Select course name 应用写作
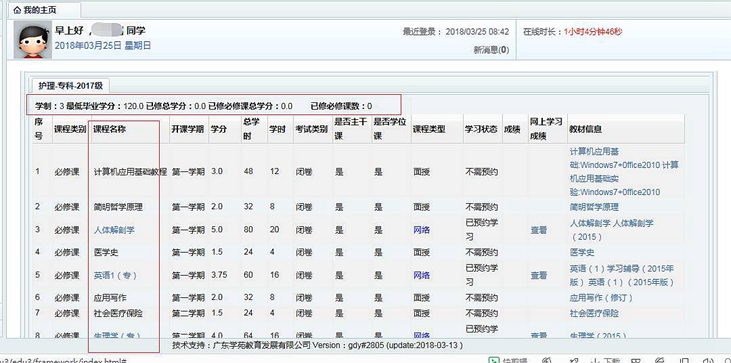Screen dimensions: 731x363 point(110,298)
